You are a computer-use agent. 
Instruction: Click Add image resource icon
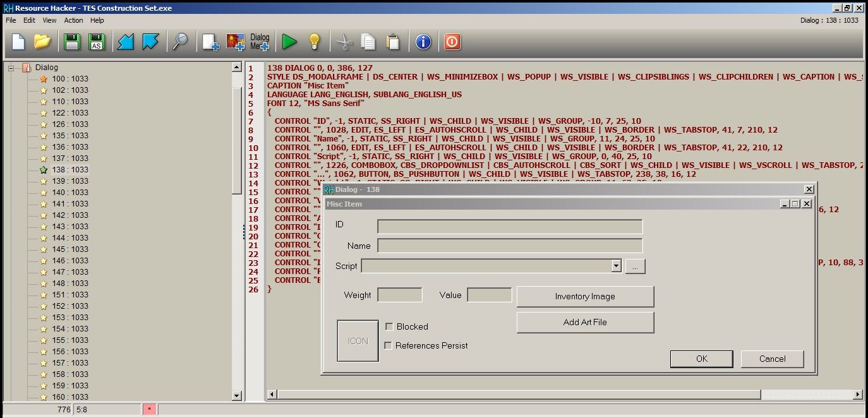click(235, 42)
